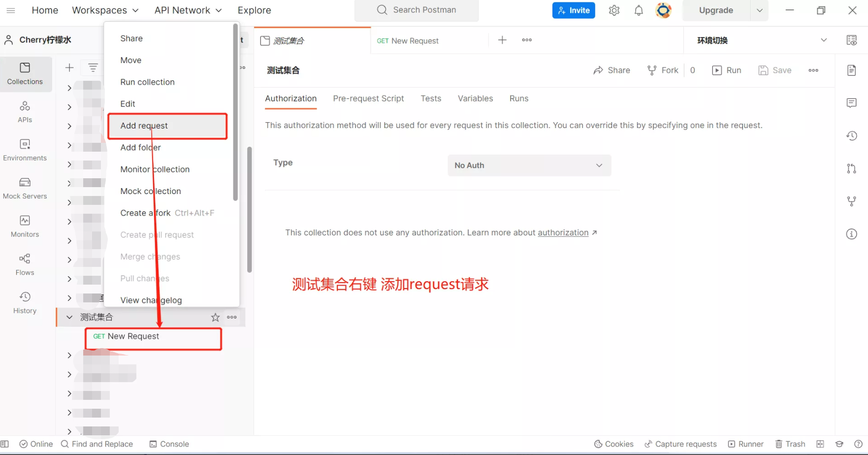
Task: Open collection header more actions menu
Action: point(813,70)
